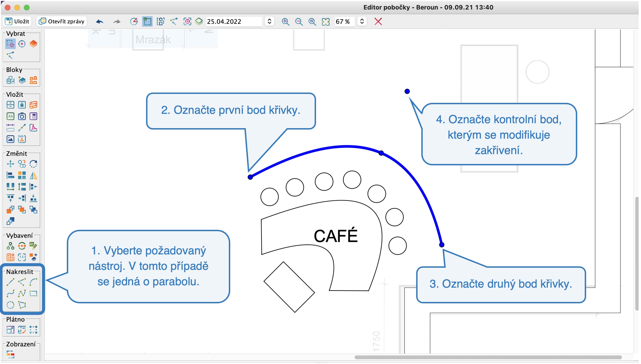The image size is (641, 364).
Task: Align objects left in Změnit
Action: pyautogui.click(x=10, y=176)
